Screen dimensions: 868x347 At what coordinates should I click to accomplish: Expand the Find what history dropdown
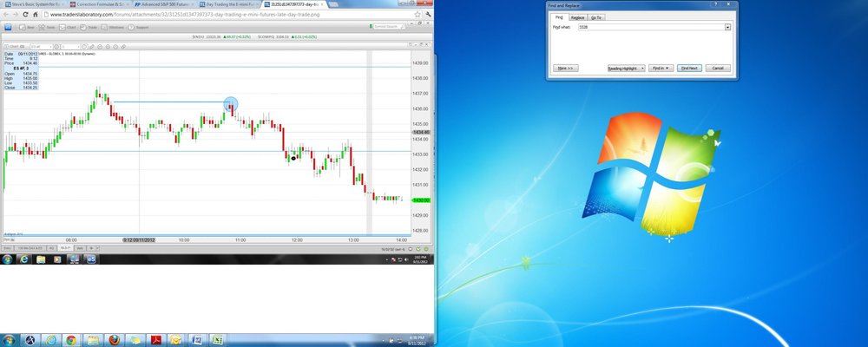pos(727,27)
